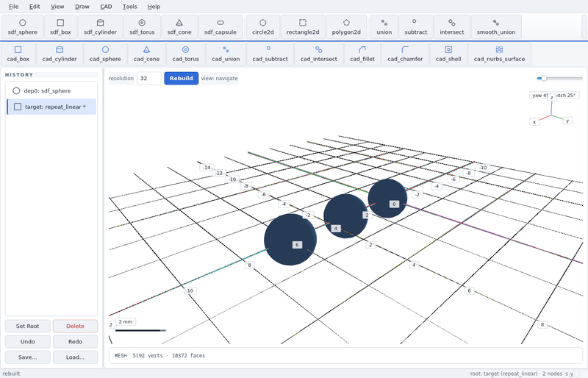
Task: Click the Load... button
Action: (x=75, y=357)
